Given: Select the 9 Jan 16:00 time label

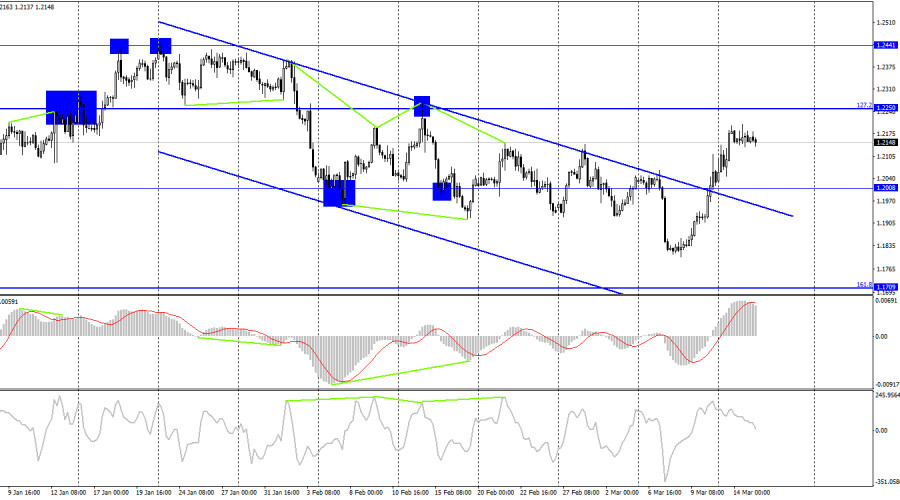Looking at the screenshot, I should (x=24, y=493).
